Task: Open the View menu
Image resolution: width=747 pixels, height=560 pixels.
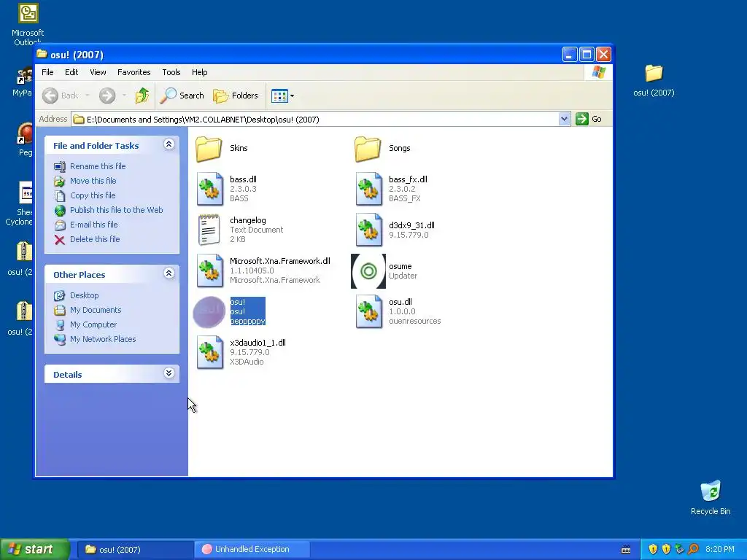Action: pos(98,72)
